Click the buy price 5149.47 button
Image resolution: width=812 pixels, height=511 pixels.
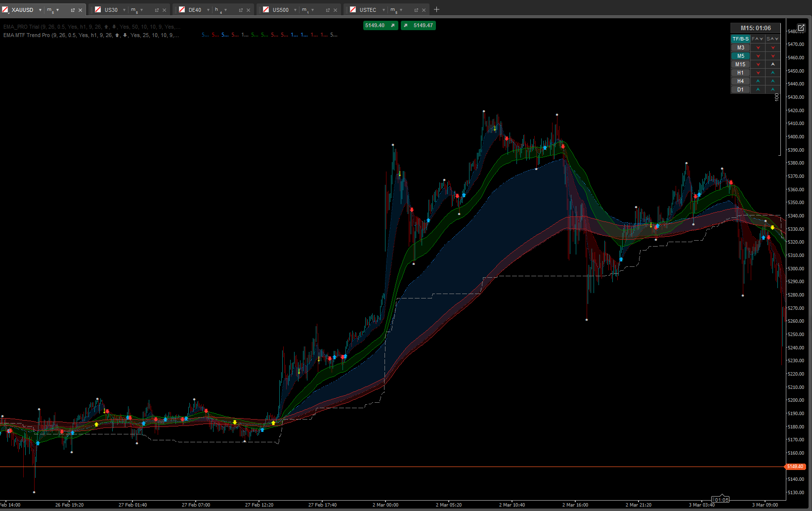(418, 26)
